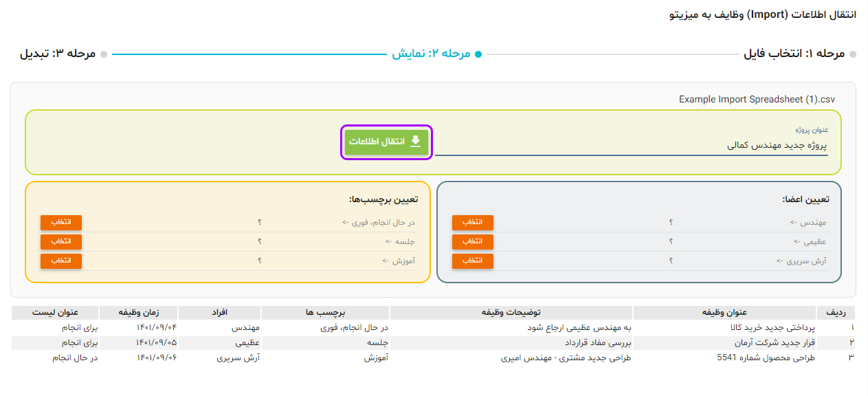The image size is (868, 396).
Task: Click the تعیین اعضا heading
Action: click(805, 199)
